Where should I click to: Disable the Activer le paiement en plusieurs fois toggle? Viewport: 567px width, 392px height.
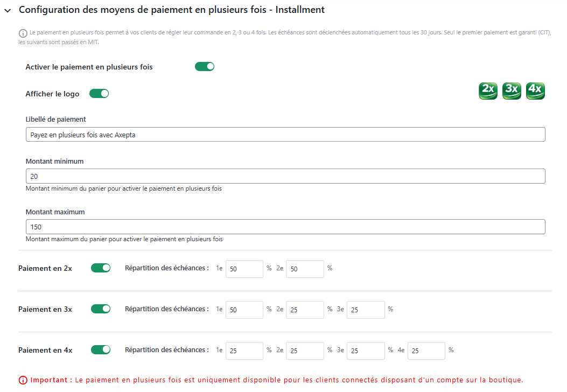point(204,67)
